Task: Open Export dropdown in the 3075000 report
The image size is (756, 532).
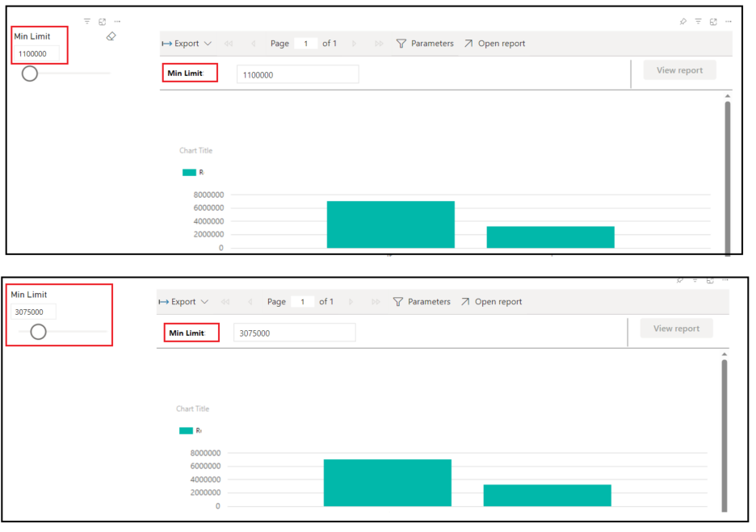Action: point(183,302)
